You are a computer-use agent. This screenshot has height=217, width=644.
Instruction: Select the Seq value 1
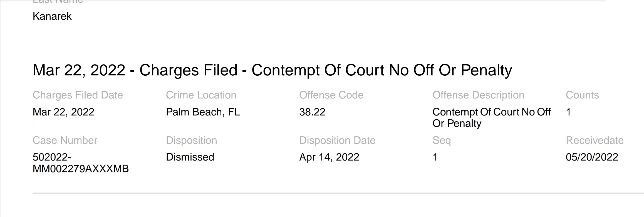coord(435,157)
